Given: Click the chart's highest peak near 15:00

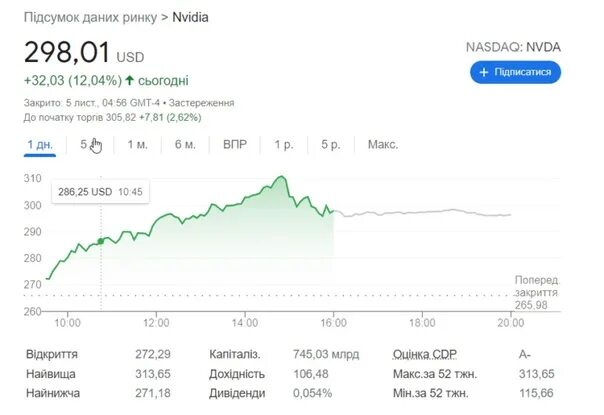Looking at the screenshot, I should (x=284, y=177).
